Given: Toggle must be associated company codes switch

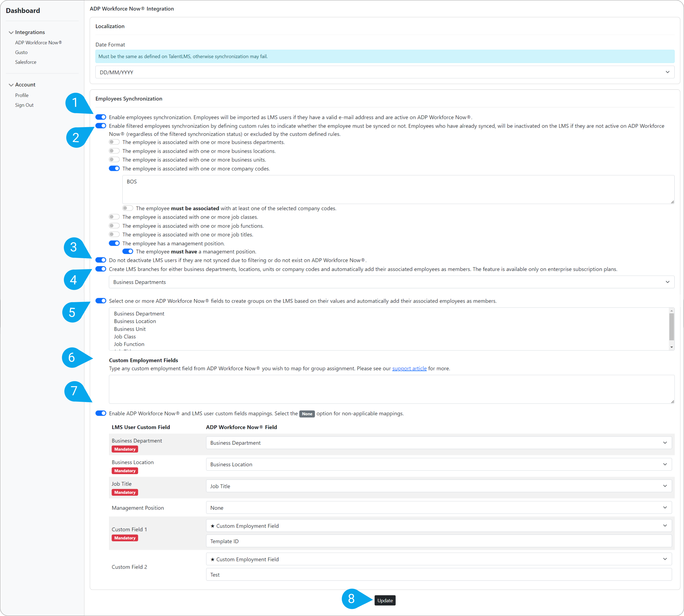Looking at the screenshot, I should point(128,208).
